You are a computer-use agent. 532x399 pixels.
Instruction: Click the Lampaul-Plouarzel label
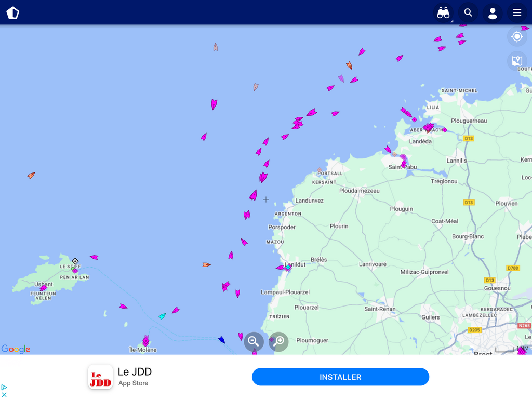pyautogui.click(x=285, y=292)
